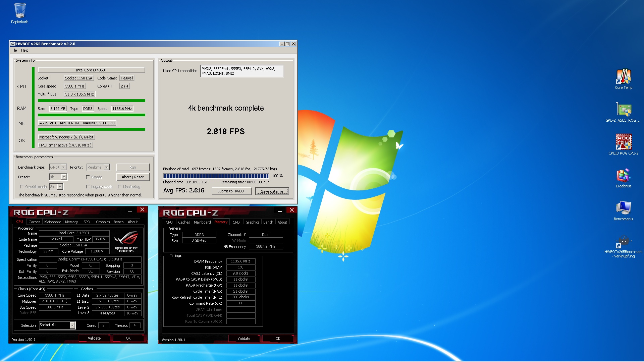
Task: Switch to About tab in left CPU-Z
Action: click(x=133, y=222)
